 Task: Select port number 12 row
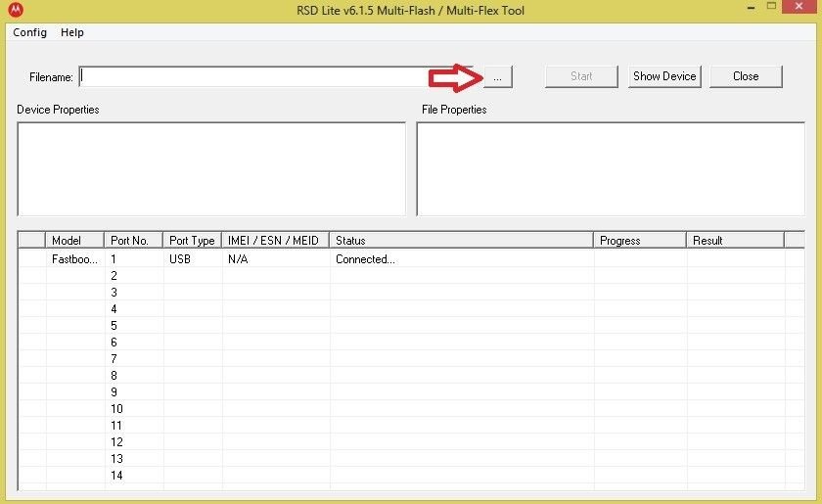[411, 442]
